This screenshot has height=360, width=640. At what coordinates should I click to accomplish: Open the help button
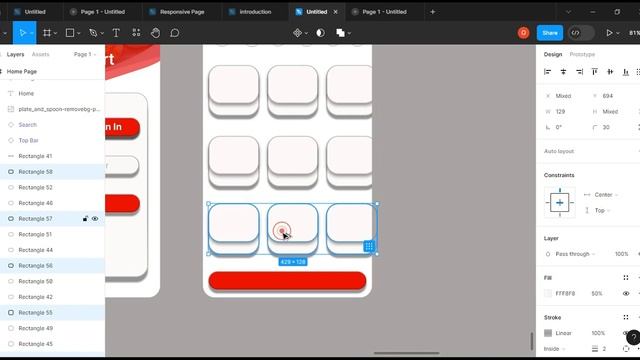click(x=633, y=337)
